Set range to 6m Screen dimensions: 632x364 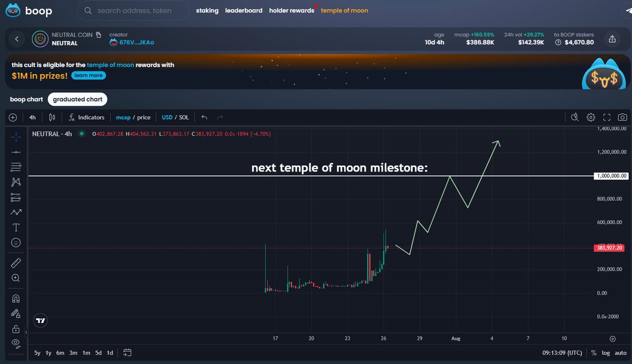click(x=60, y=352)
